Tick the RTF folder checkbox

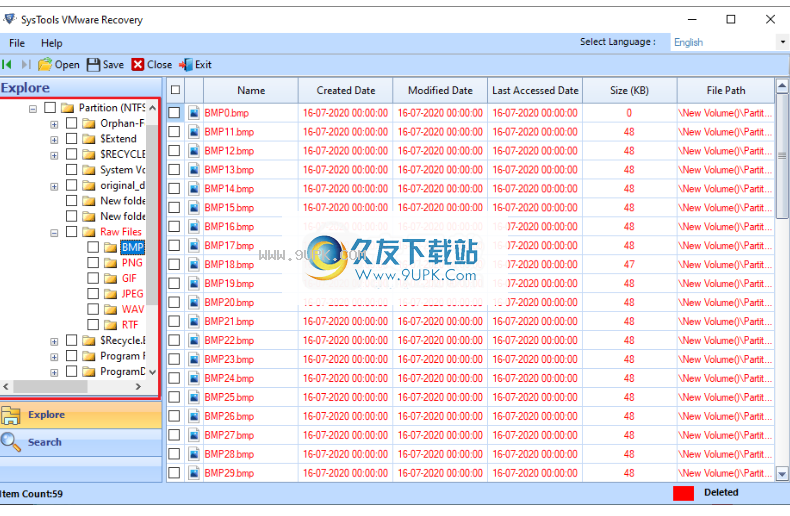click(93, 324)
